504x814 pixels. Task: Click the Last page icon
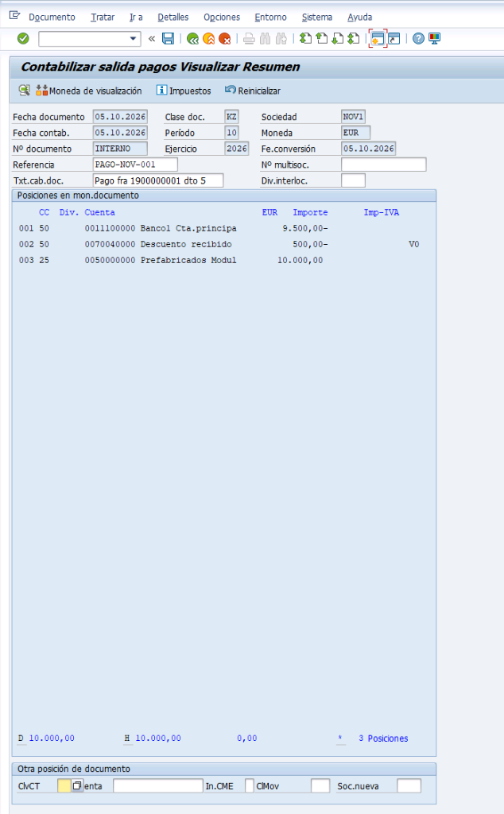click(354, 38)
